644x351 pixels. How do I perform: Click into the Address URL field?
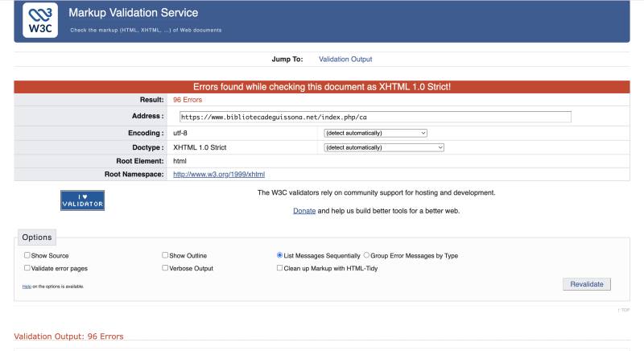(375, 117)
